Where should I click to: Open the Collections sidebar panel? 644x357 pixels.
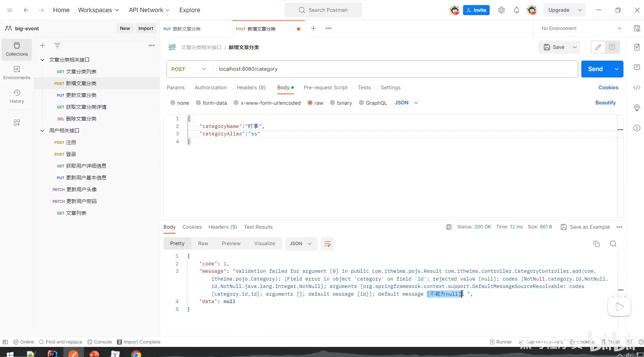[17, 49]
